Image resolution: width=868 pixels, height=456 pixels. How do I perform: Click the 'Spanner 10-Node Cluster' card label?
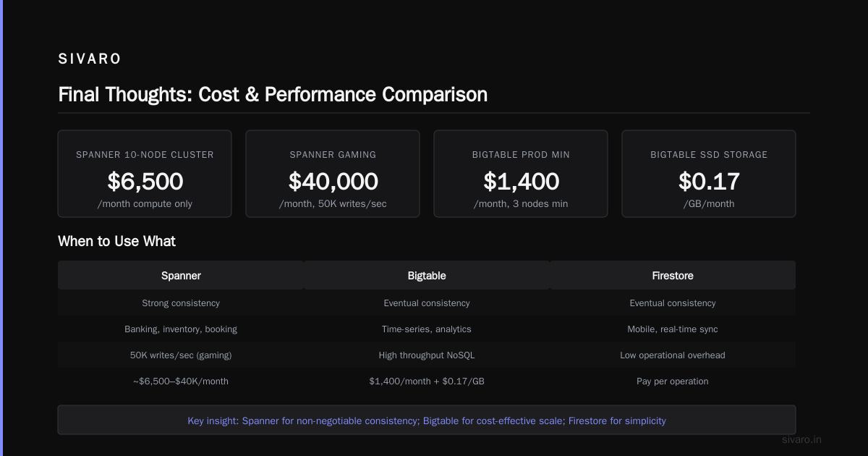click(x=145, y=155)
